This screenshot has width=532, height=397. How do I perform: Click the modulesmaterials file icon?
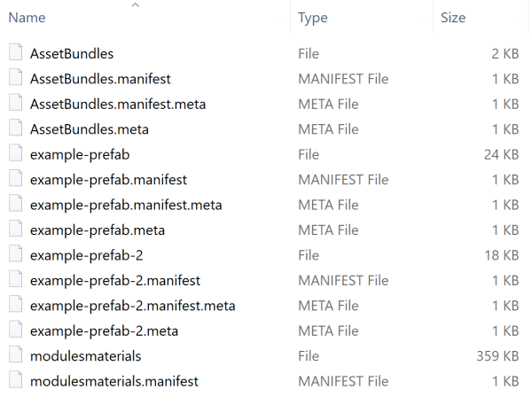tap(15, 356)
